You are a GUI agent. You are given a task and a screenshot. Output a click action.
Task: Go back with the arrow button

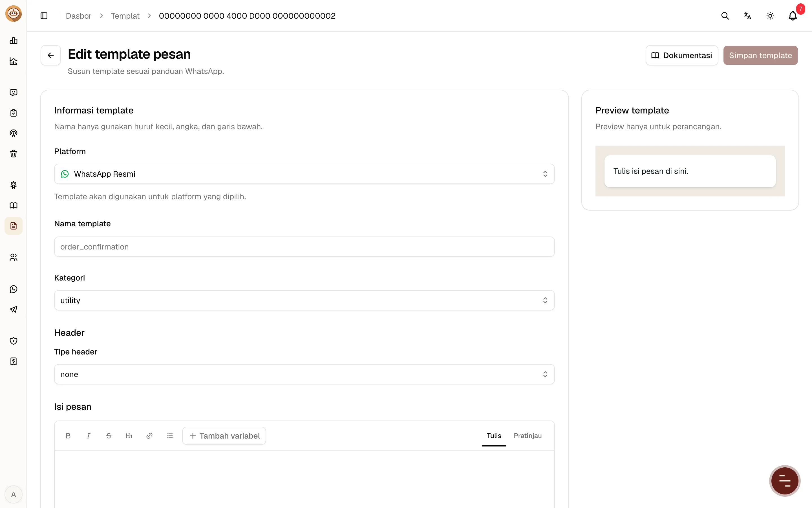[51, 55]
